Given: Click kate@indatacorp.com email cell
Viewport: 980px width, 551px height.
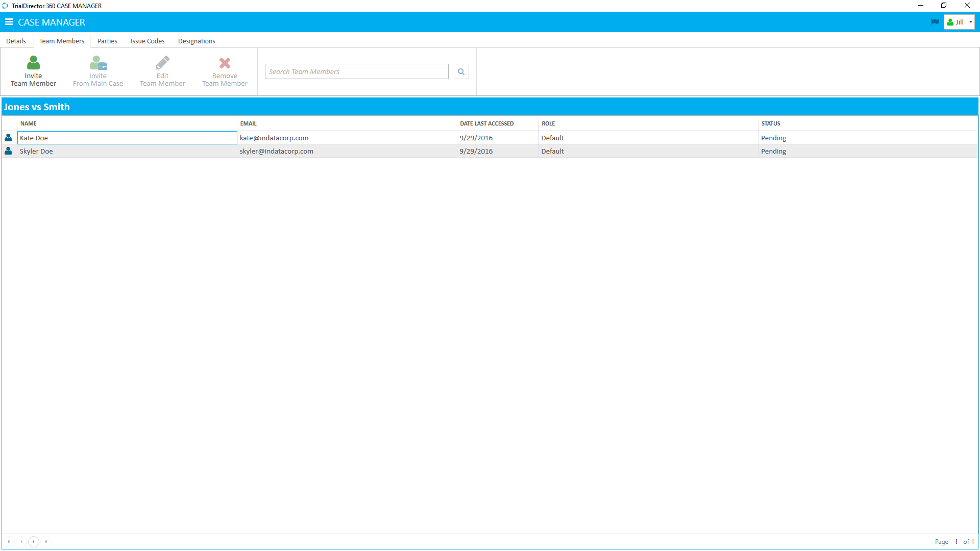Looking at the screenshot, I should tap(347, 138).
